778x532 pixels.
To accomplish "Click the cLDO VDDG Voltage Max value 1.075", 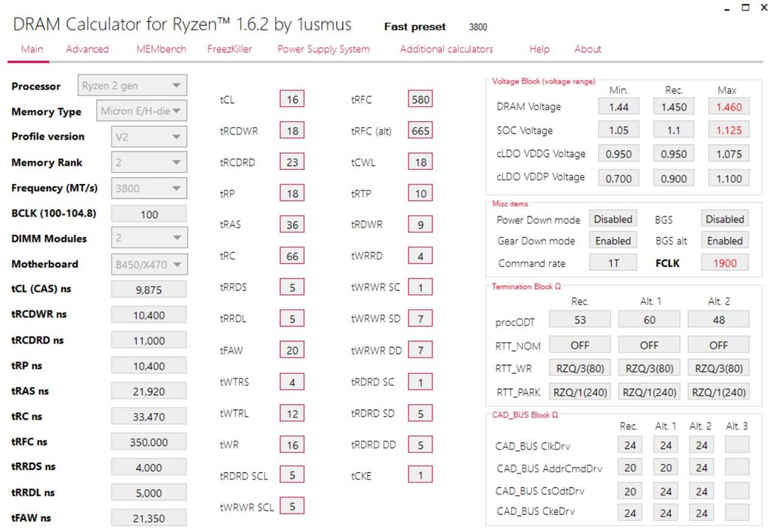I will click(729, 154).
